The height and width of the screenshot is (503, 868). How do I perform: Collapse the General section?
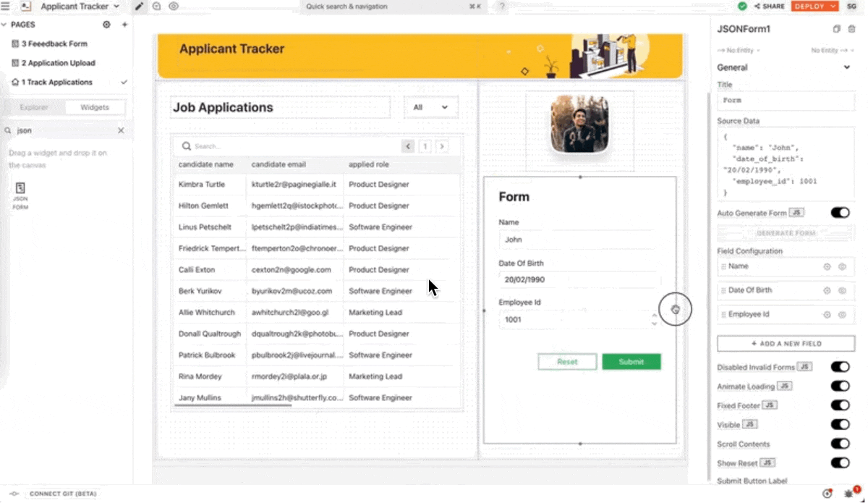pos(847,67)
